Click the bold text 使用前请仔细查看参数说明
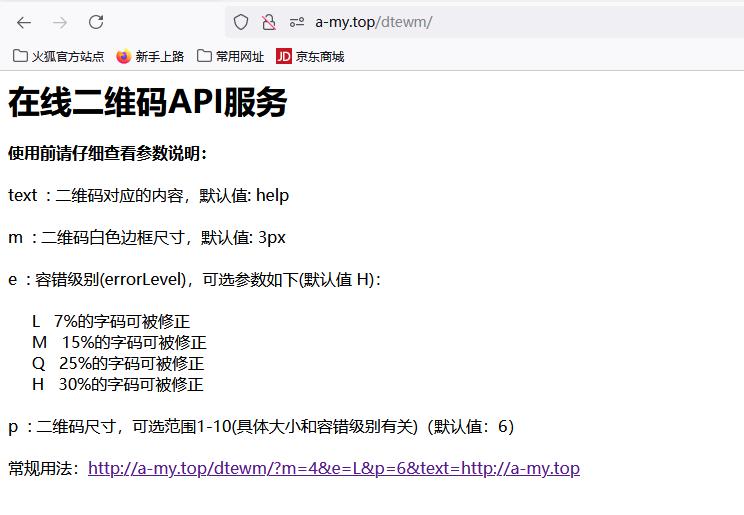The width and height of the screenshot is (744, 515). (107, 153)
